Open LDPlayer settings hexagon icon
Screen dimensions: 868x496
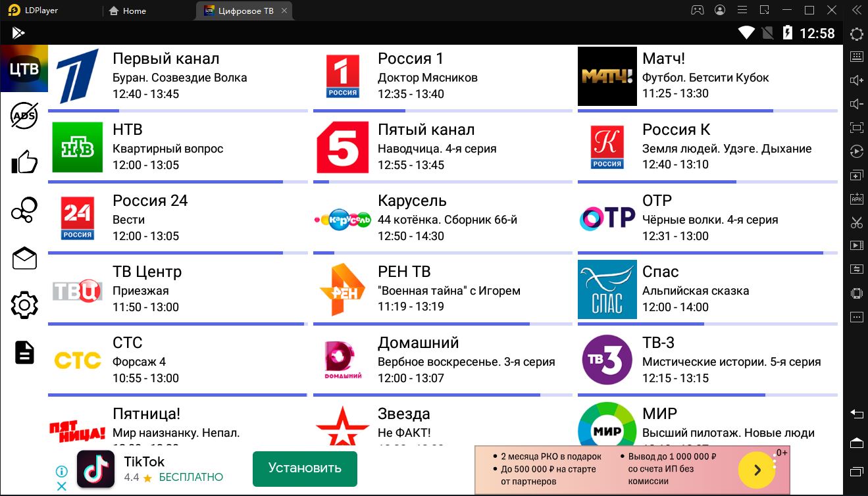click(856, 34)
